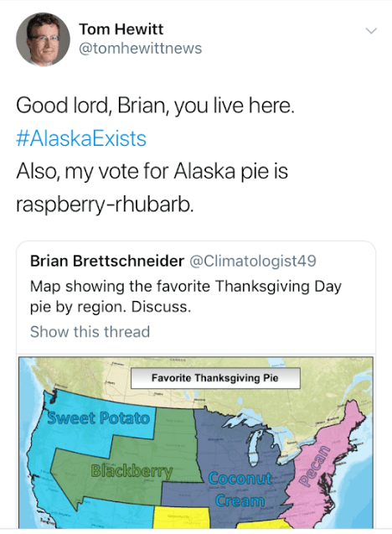This screenshot has height=534, width=392.
Task: Click the Favorite Thanksgiving Pie title box
Action: tap(215, 378)
